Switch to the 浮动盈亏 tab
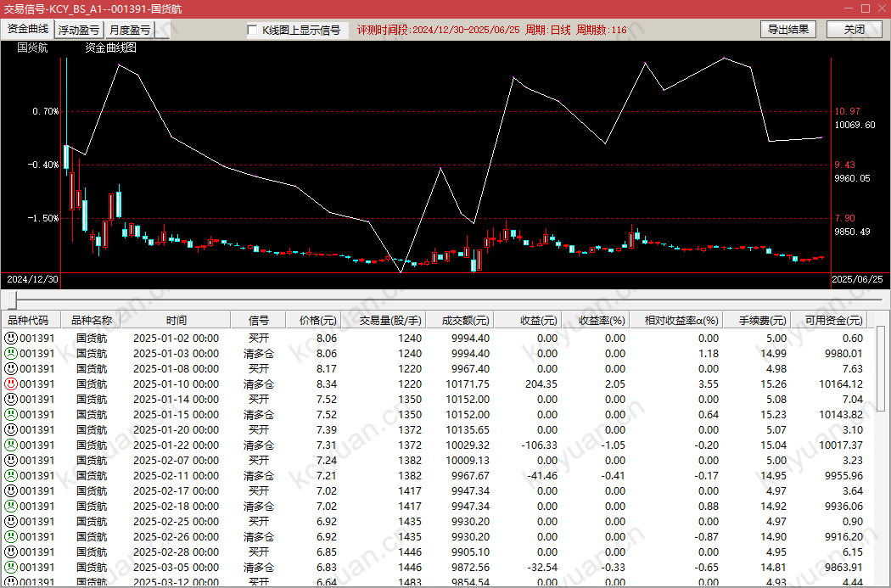Viewport: 891px width, 588px height. 79,31
